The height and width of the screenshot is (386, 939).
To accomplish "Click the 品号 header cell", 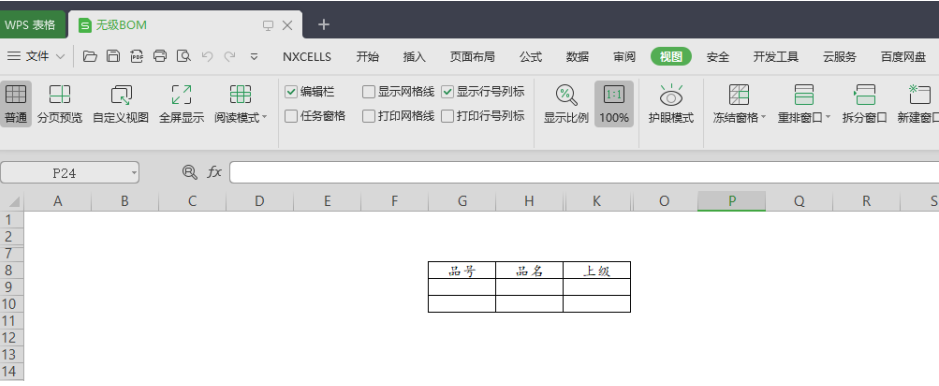I will (462, 270).
